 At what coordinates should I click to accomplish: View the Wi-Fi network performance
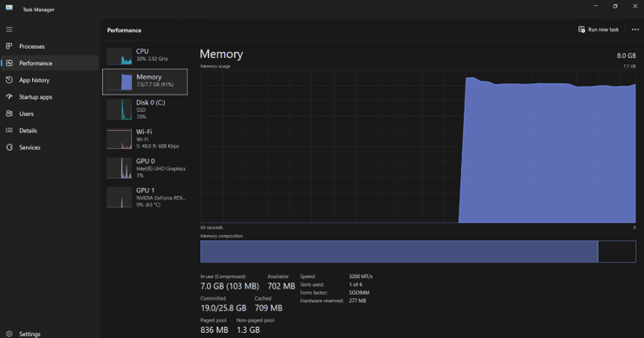(x=145, y=139)
